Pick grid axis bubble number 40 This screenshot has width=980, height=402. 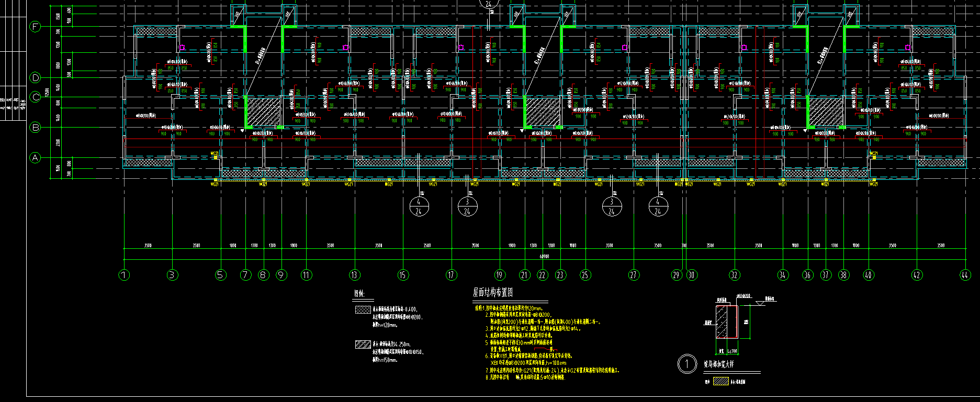(x=869, y=275)
